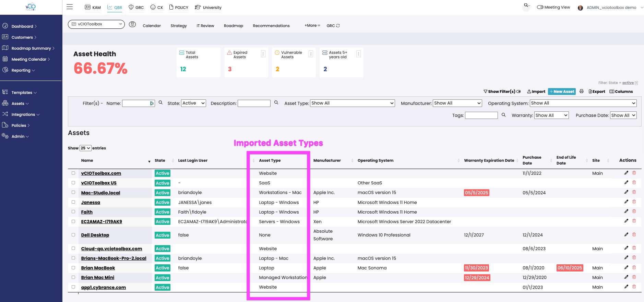Edit the Janessa asset pencil icon

(x=626, y=202)
